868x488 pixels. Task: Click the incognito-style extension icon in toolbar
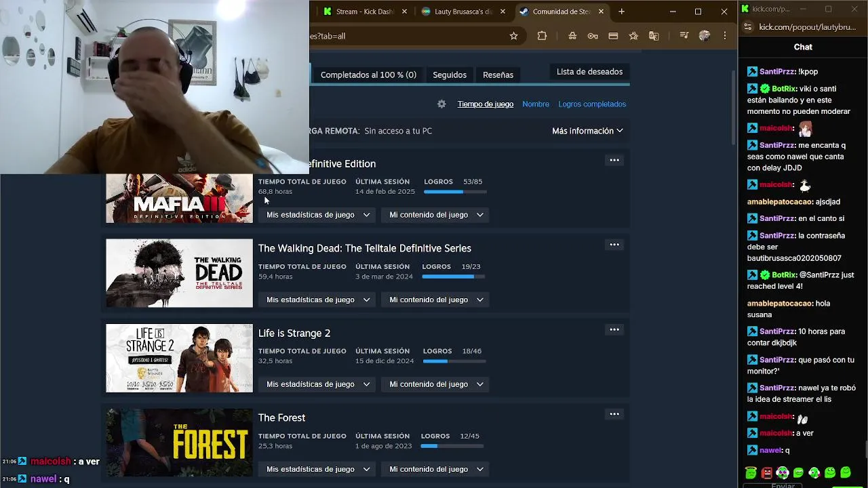click(572, 36)
